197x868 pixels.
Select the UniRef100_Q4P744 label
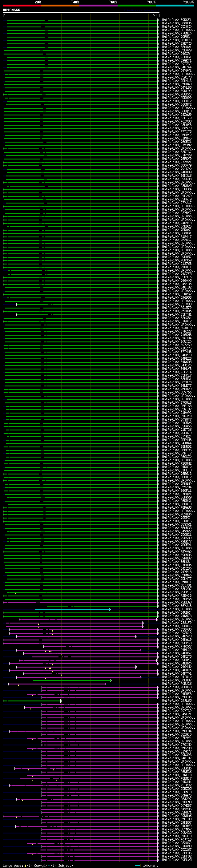click(176, 67)
